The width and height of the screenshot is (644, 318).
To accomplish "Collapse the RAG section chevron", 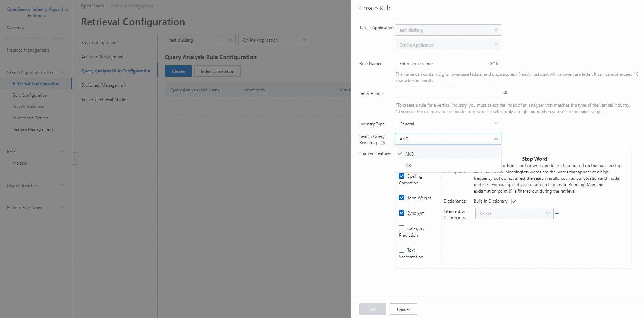I will (61, 151).
